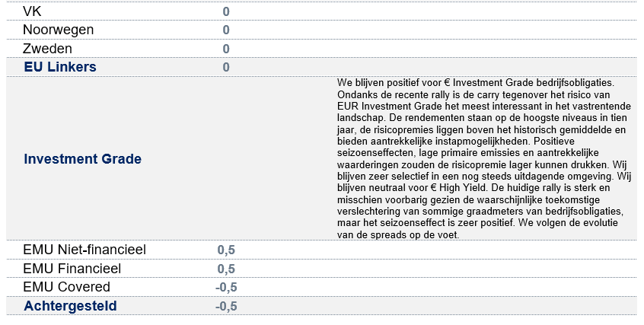The image size is (644, 325).
Task: Click the Investment Grade heading
Action: click(x=82, y=159)
